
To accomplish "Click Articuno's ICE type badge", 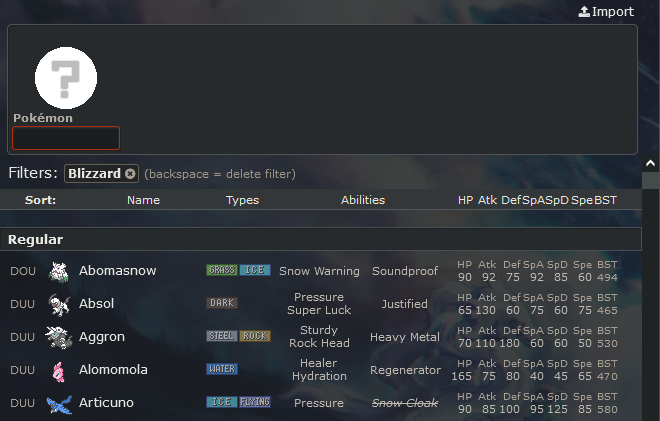I will pos(222,402).
